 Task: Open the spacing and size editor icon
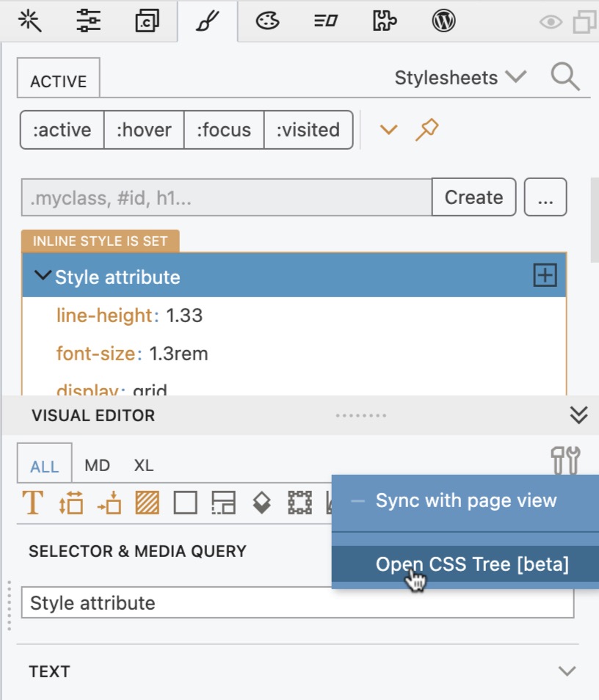(71, 503)
